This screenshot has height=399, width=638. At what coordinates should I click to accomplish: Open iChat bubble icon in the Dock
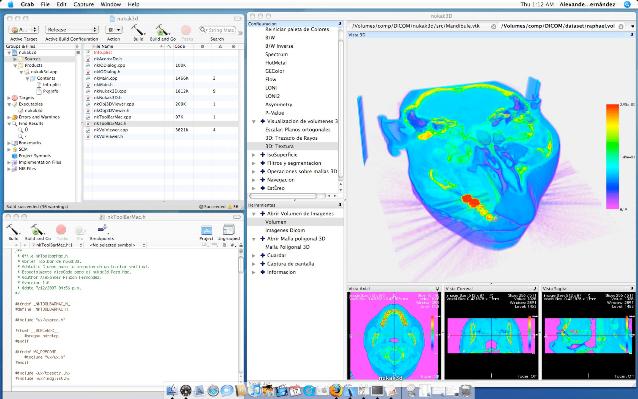(x=227, y=391)
